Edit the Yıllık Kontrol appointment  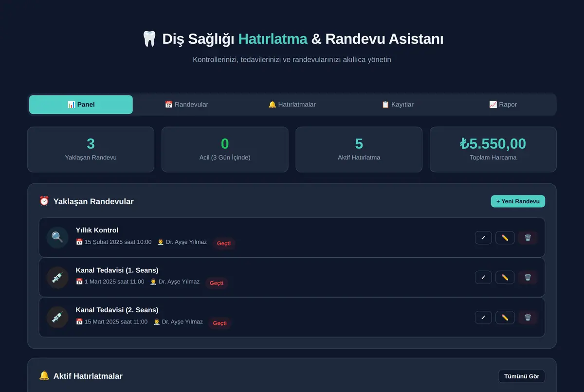[505, 238]
